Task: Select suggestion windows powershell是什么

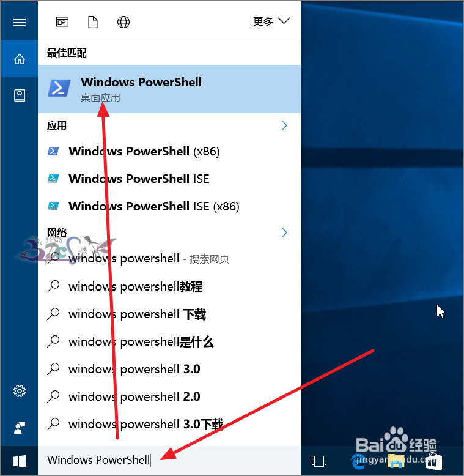Action: [169, 341]
